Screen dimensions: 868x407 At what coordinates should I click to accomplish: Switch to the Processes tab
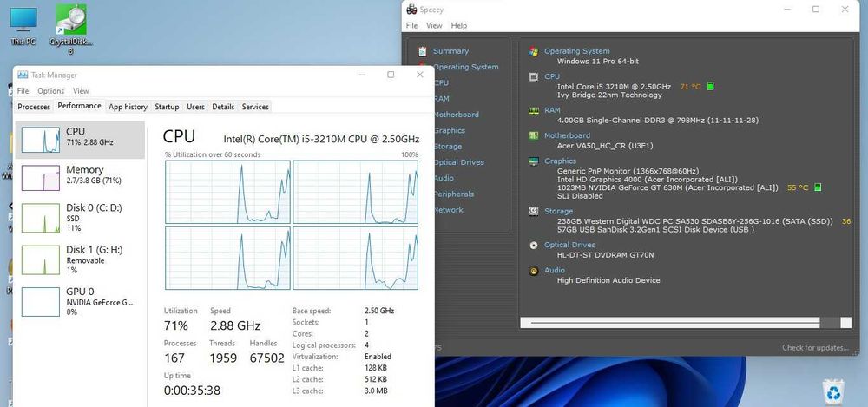(34, 107)
